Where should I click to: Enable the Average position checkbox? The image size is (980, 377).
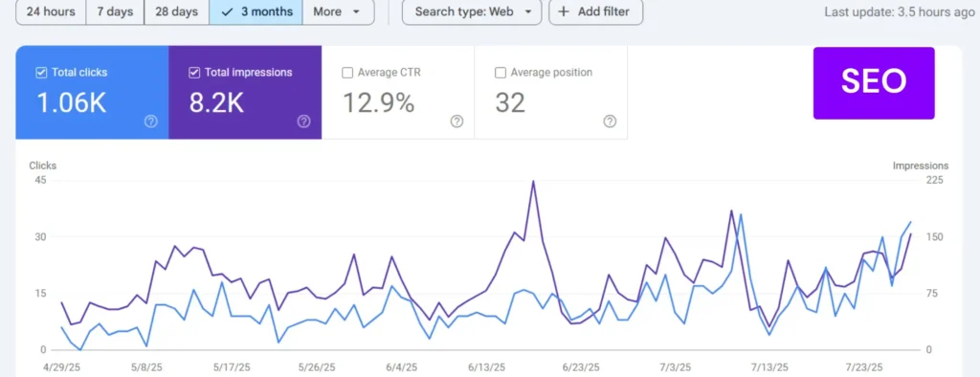(x=500, y=73)
